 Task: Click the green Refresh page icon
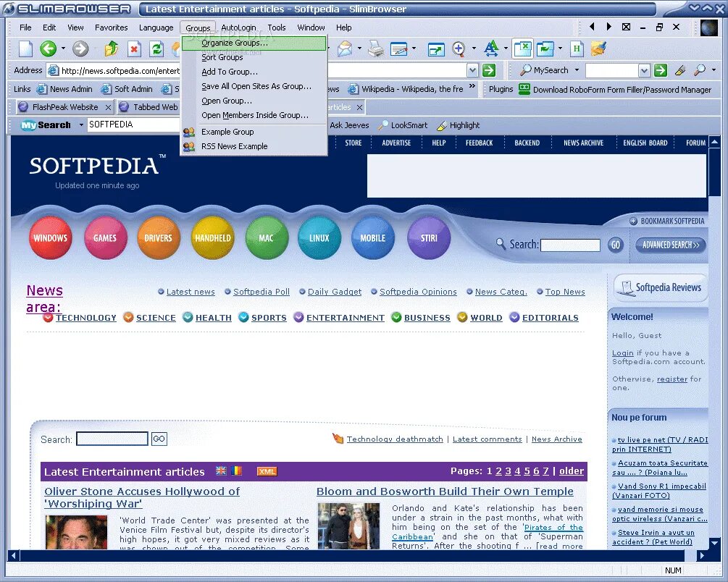tap(156, 48)
